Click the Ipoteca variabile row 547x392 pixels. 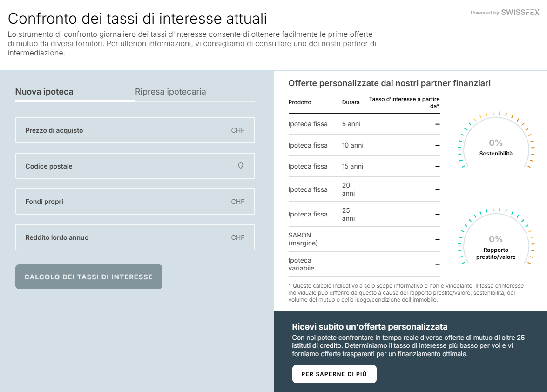tap(364, 264)
